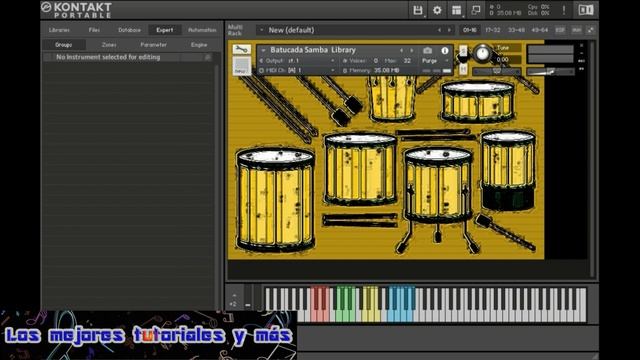Viewport: 640px width, 360px height.
Task: Click the yellow-highlighted keyboard keys
Action: (x=371, y=304)
